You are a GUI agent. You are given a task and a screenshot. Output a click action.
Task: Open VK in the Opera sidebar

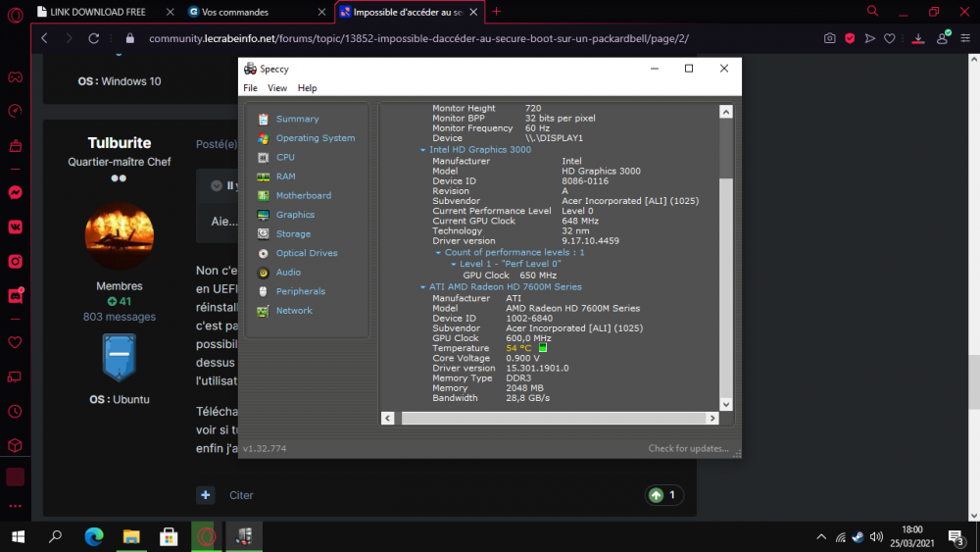(x=15, y=226)
